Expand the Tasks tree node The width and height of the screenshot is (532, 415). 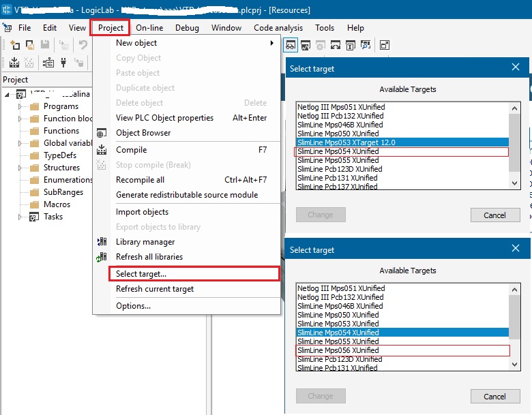[20, 217]
